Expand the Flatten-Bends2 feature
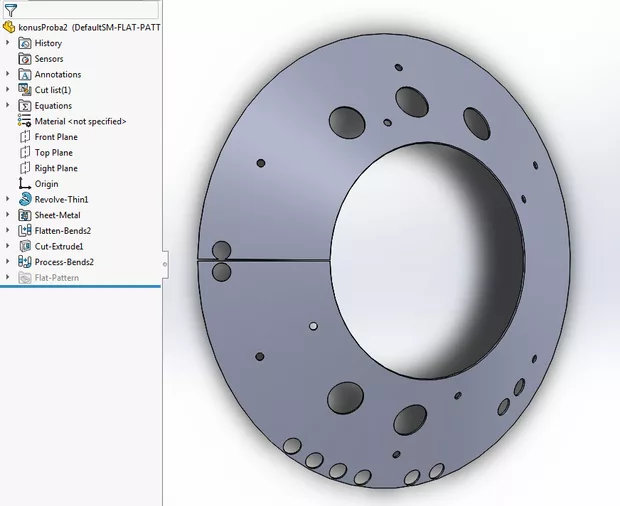 (8, 230)
